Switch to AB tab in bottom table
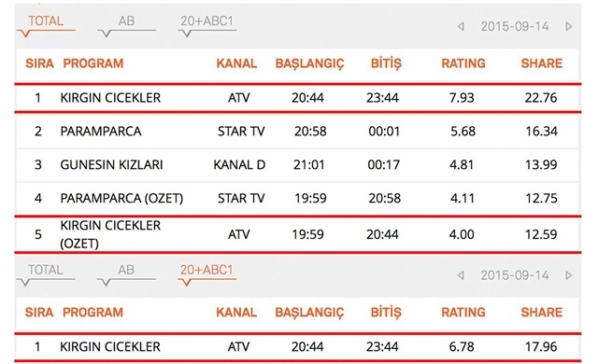The width and height of the screenshot is (598, 364). tap(126, 270)
